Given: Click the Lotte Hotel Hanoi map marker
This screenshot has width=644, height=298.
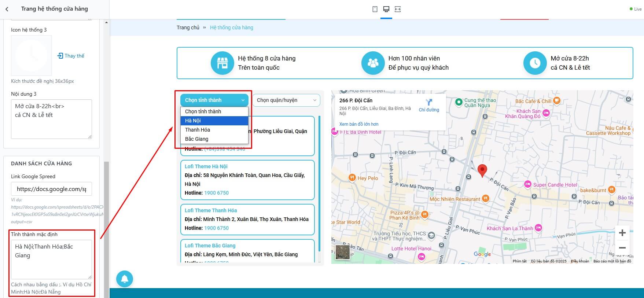Looking at the screenshot, I should pyautogui.click(x=422, y=257).
